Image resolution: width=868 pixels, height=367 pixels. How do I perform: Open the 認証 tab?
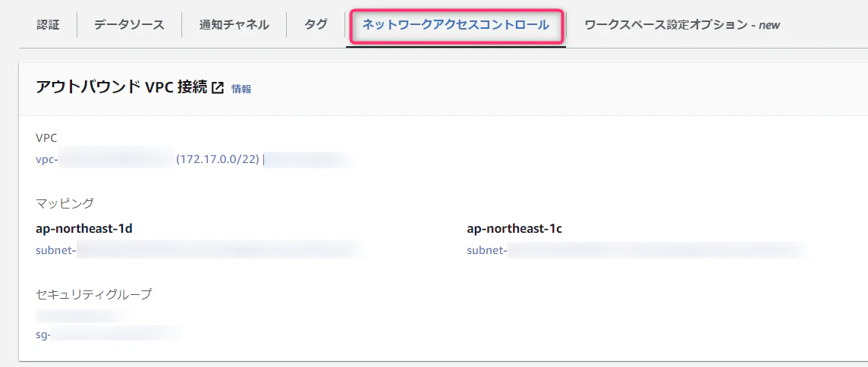(x=48, y=24)
